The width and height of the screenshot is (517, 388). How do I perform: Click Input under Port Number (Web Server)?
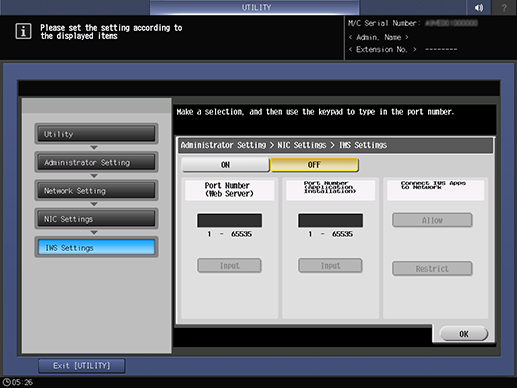(x=229, y=266)
